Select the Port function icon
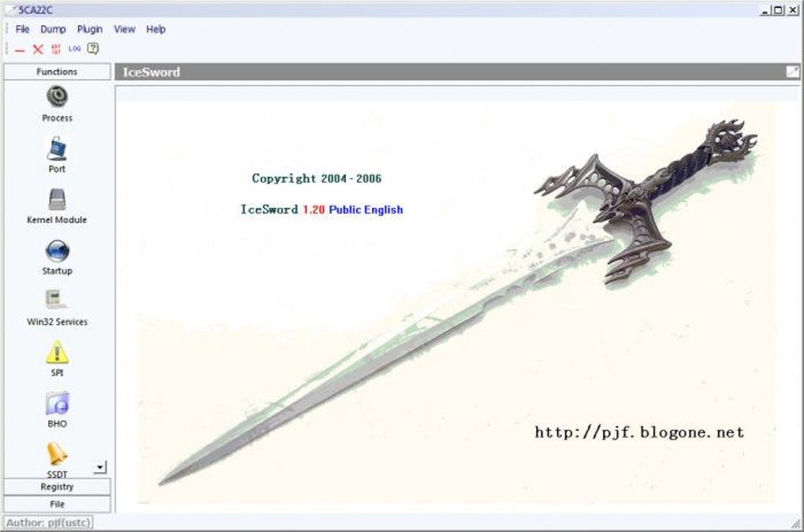 tap(57, 150)
